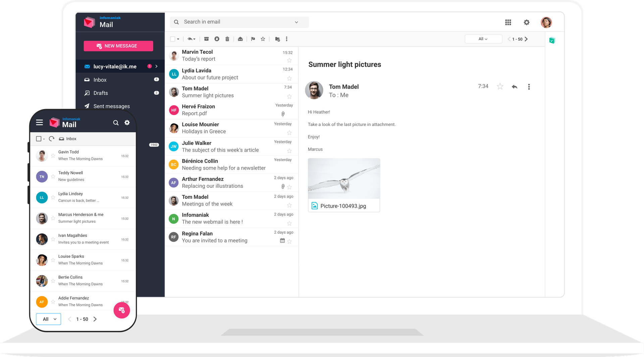Viewport: 644px width, 357px height.
Task: Move to folder using toolbar icon
Action: pyautogui.click(x=277, y=39)
